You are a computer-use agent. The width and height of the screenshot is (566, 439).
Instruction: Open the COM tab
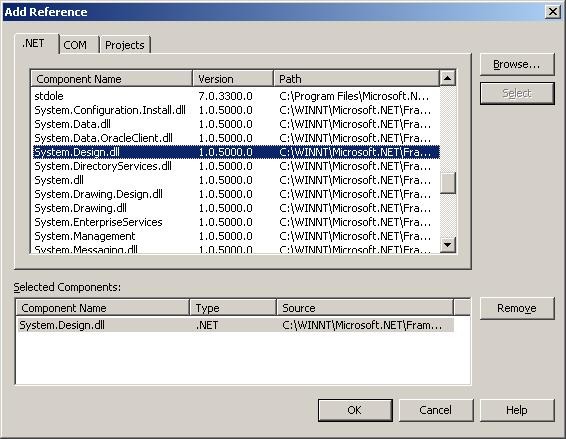(x=78, y=45)
